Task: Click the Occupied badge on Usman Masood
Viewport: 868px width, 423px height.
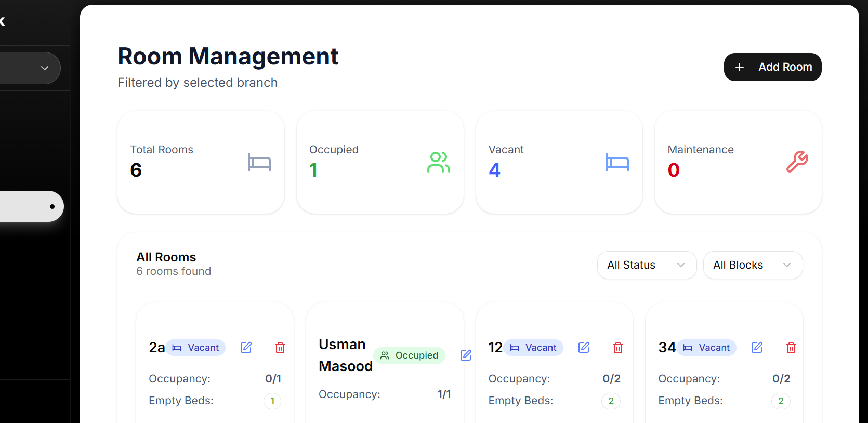Action: pos(410,355)
